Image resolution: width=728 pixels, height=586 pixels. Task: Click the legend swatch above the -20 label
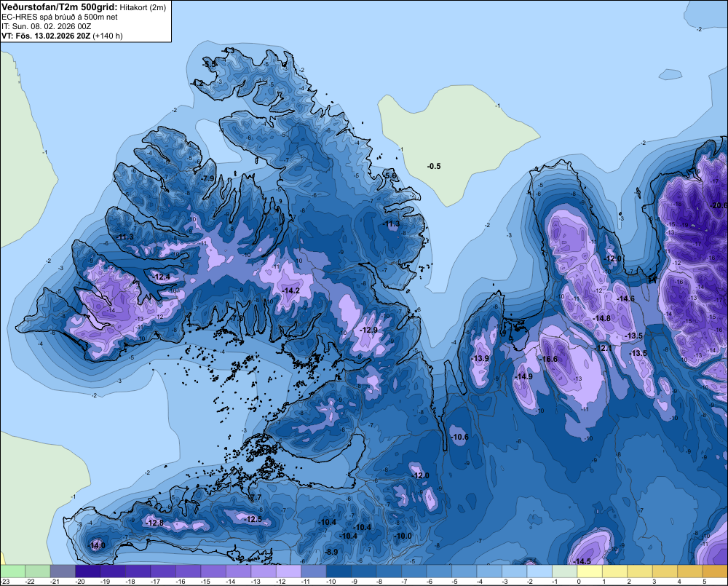tap(88, 571)
